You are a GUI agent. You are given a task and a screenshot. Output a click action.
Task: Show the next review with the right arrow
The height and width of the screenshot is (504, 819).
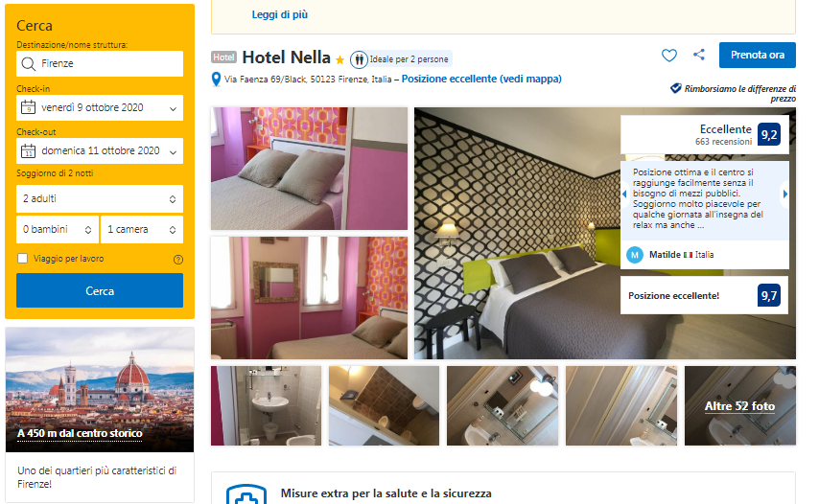(785, 195)
